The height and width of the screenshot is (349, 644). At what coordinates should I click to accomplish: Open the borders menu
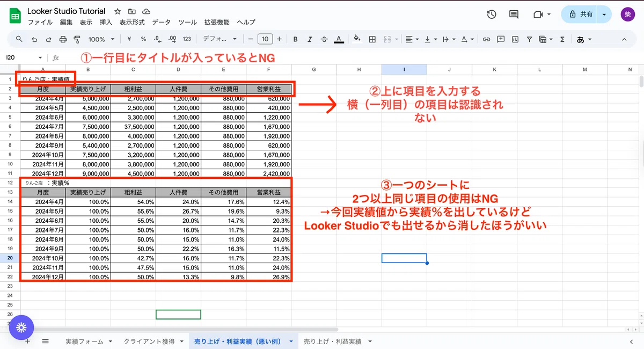point(372,39)
